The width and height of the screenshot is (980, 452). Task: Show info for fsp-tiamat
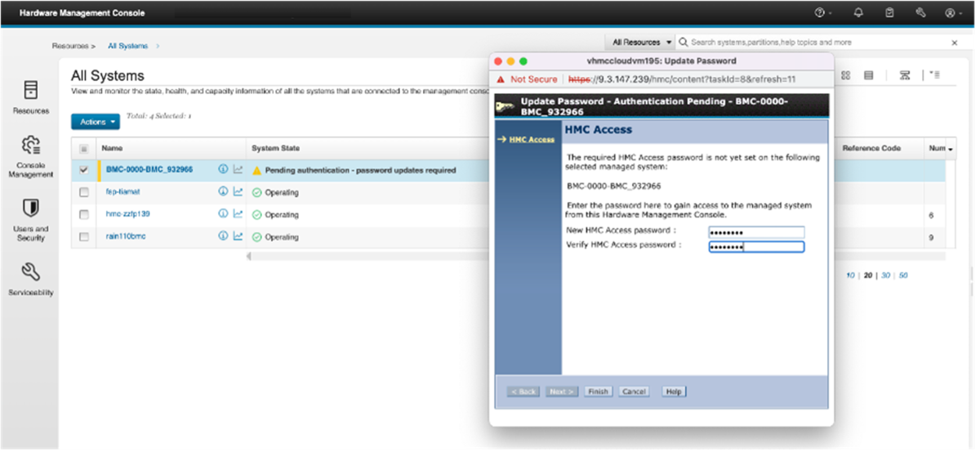click(x=223, y=192)
